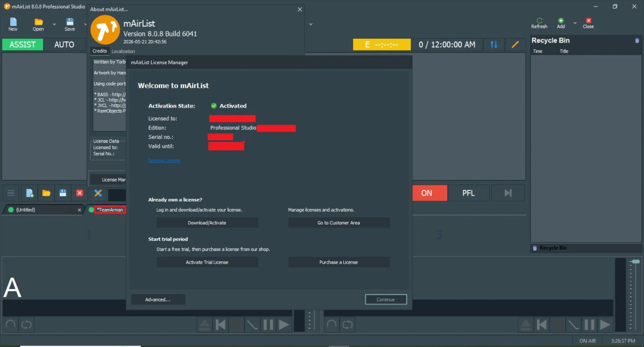Switch to AUTO mode
Viewport: 644px width, 347px height.
pyautogui.click(x=64, y=45)
